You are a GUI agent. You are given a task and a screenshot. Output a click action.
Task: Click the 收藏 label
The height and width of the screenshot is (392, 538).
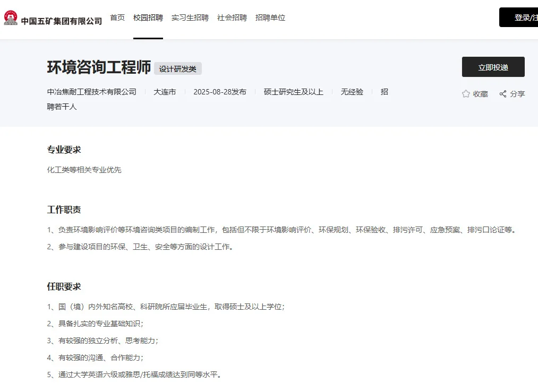point(480,94)
